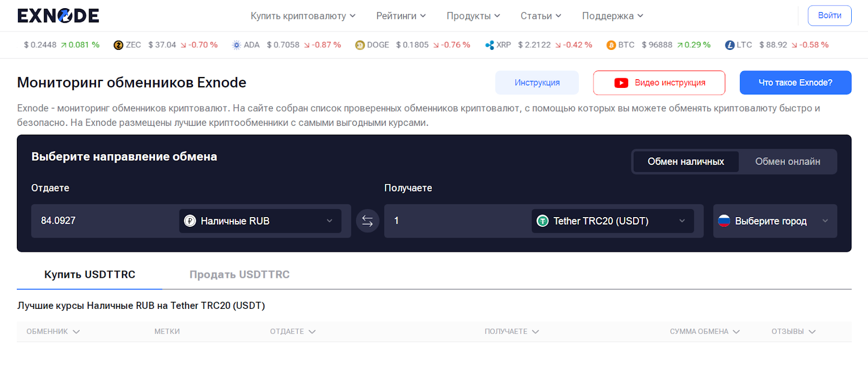The image size is (868, 381).
Task: Click the ZEC price $ 37.04
Action: coord(162,45)
